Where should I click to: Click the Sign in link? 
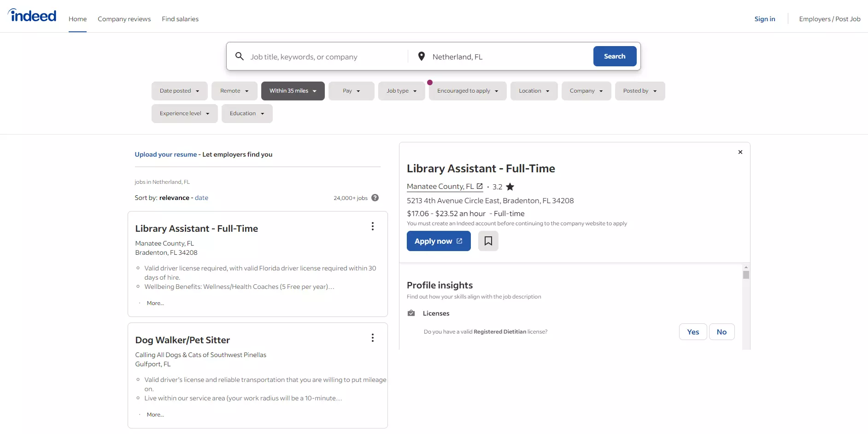coord(765,19)
